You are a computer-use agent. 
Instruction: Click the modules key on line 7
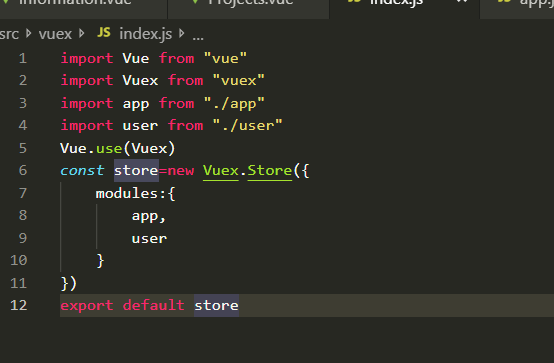pos(127,193)
